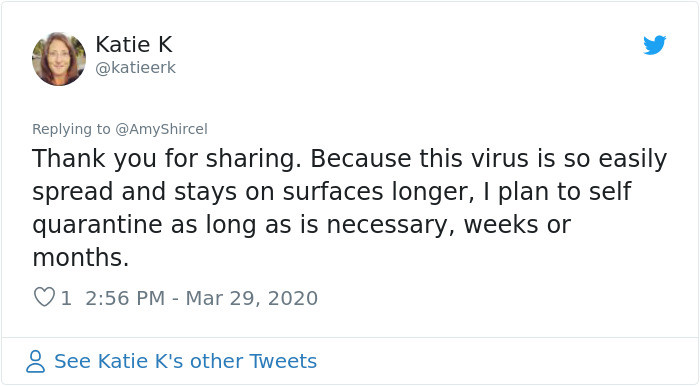
Task: Visit the @AmyShircel mention
Action: pos(161,129)
